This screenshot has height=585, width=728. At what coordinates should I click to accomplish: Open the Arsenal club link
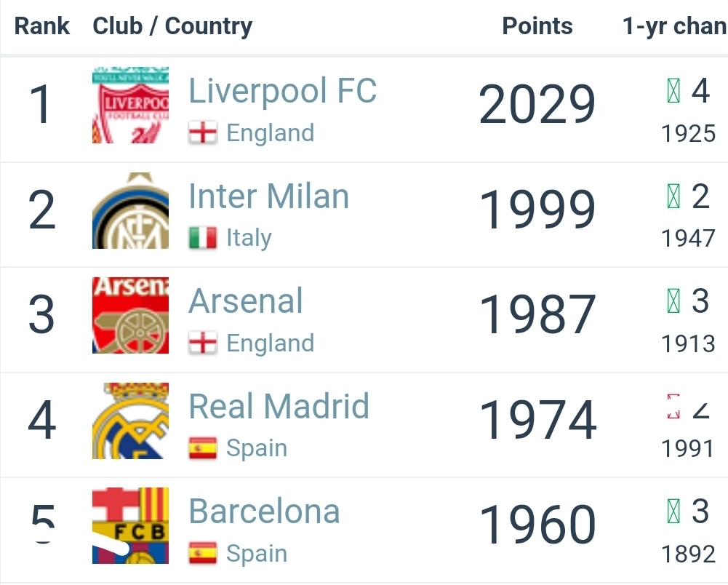246,301
